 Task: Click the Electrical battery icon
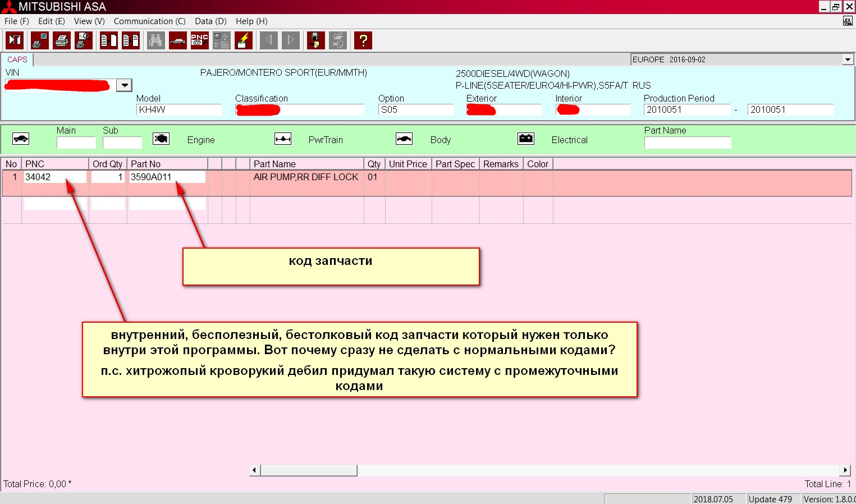coord(526,139)
